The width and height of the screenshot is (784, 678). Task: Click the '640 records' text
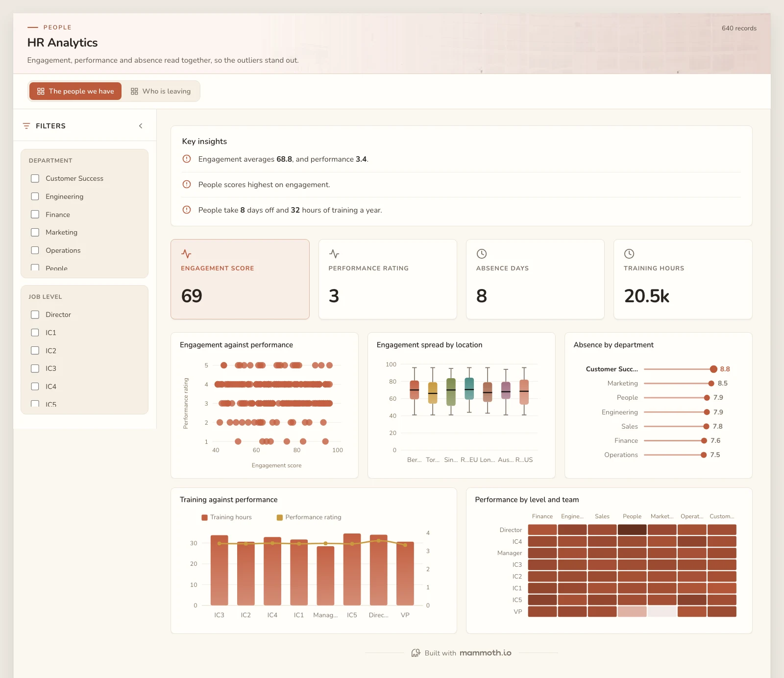(x=739, y=28)
